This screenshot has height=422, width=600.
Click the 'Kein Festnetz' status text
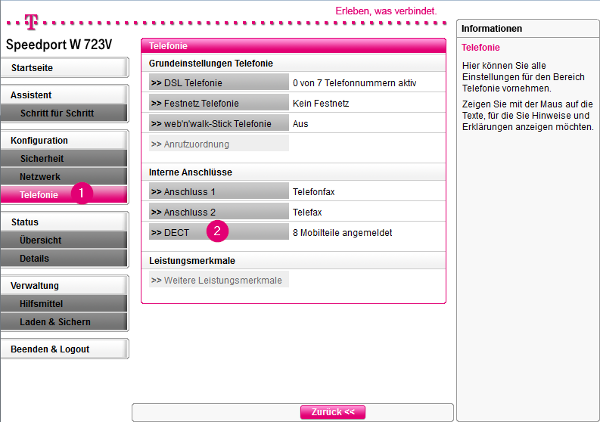321,103
